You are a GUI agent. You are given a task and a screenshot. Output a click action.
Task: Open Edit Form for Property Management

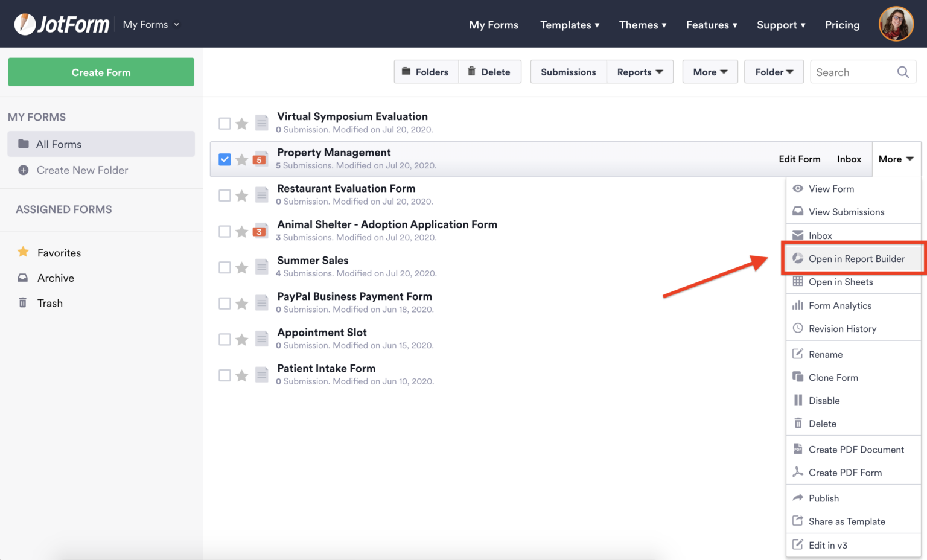pos(799,159)
